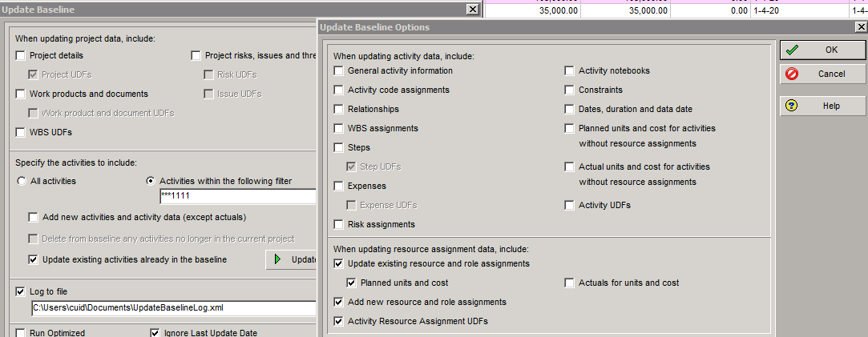The width and height of the screenshot is (868, 337).
Task: Enable Activity code assignments checkbox
Action: tap(339, 90)
